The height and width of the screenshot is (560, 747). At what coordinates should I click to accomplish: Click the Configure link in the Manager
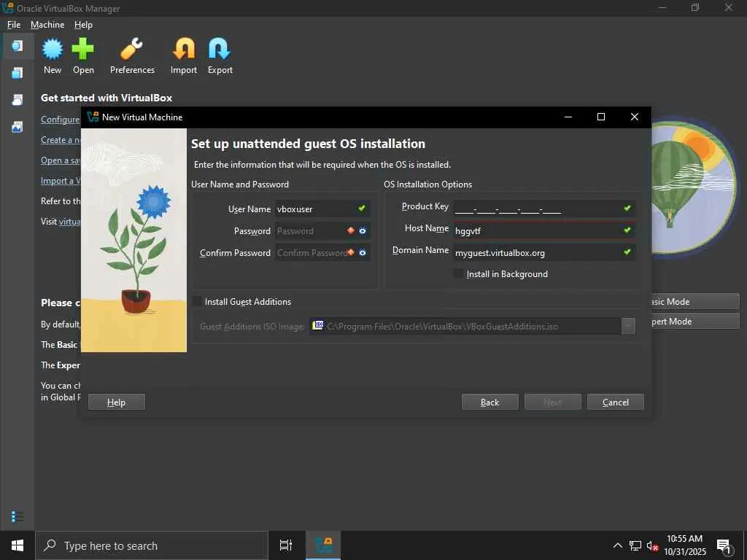pyautogui.click(x=61, y=119)
